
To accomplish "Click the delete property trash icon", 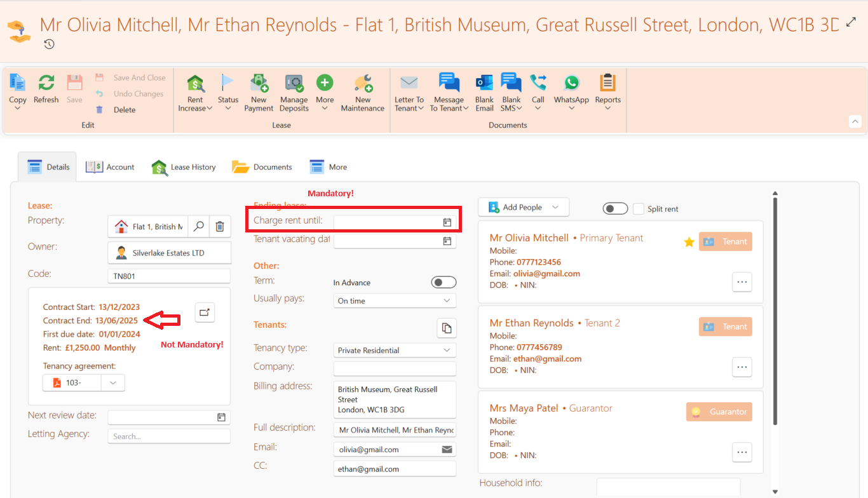I will pyautogui.click(x=219, y=226).
